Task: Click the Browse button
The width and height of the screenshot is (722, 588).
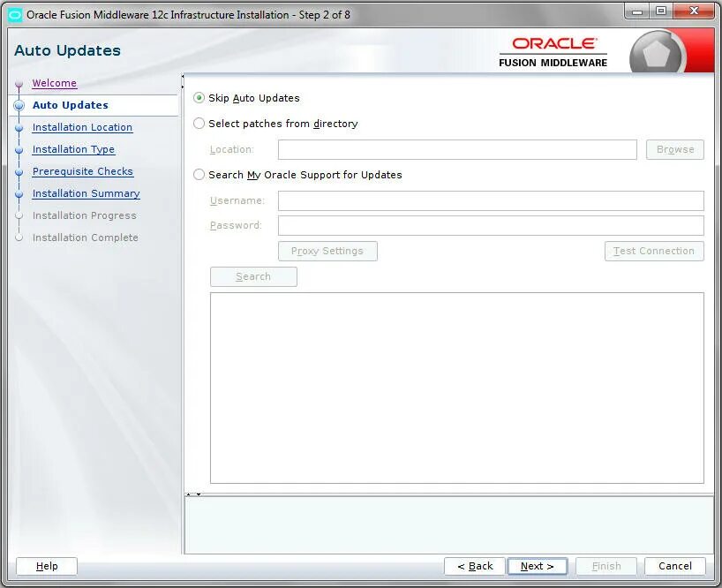Action: (675, 149)
